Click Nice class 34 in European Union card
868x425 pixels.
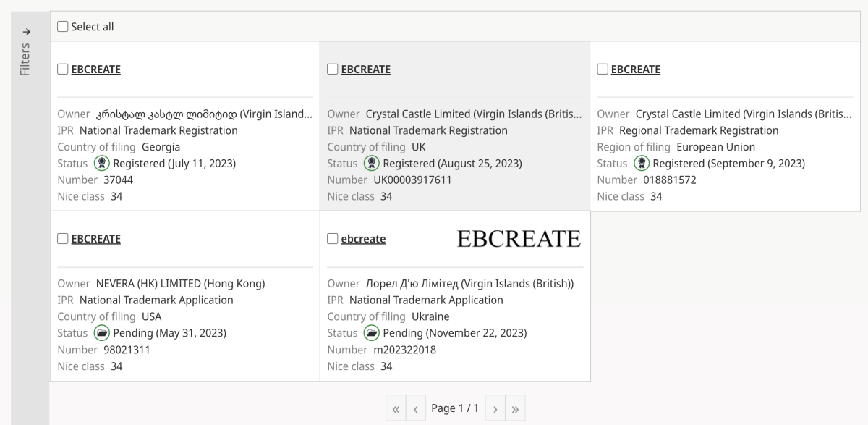click(656, 196)
